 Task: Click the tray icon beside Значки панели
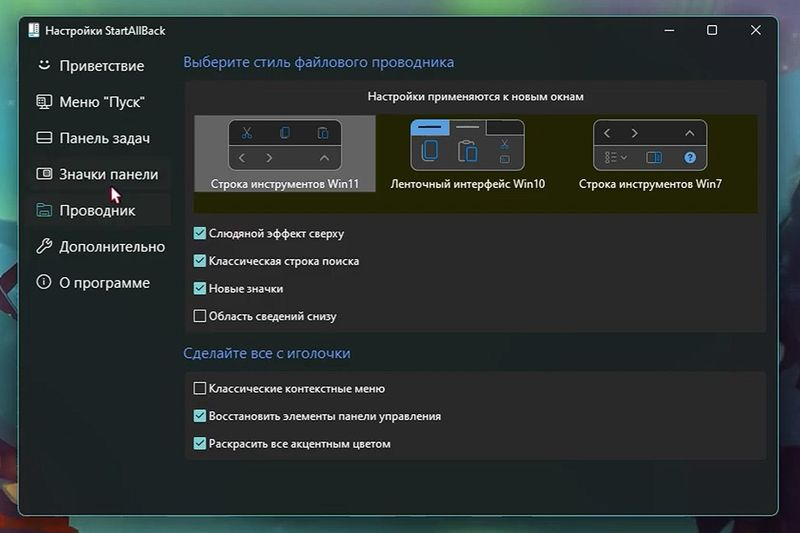(x=44, y=174)
